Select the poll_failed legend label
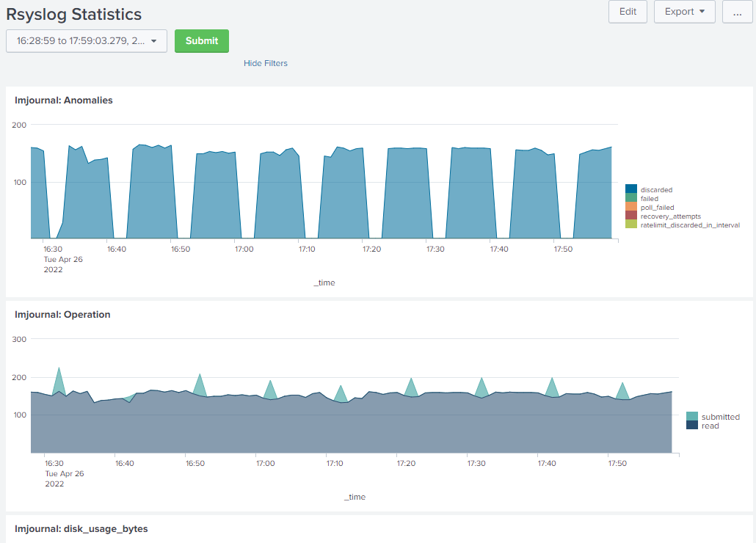 click(x=657, y=207)
